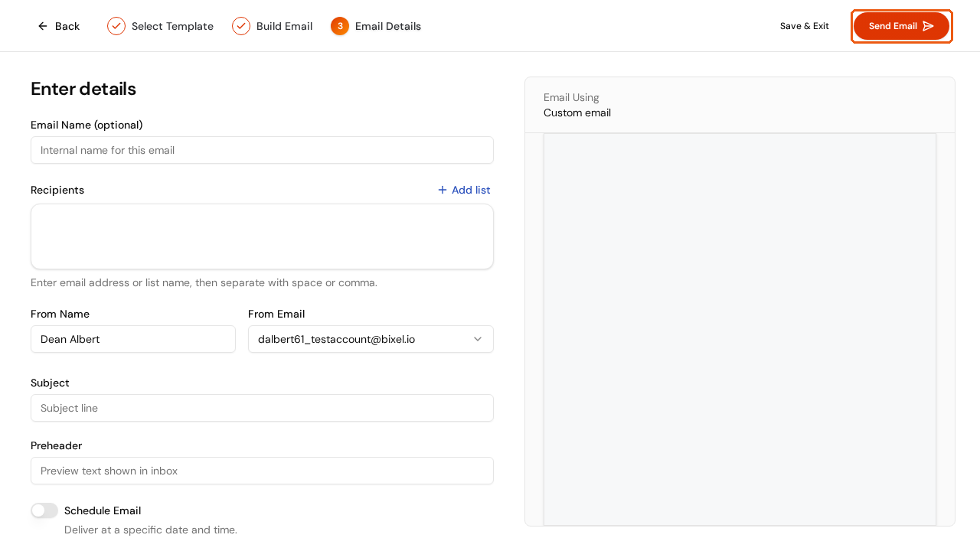Click the Back arrow icon

(43, 26)
